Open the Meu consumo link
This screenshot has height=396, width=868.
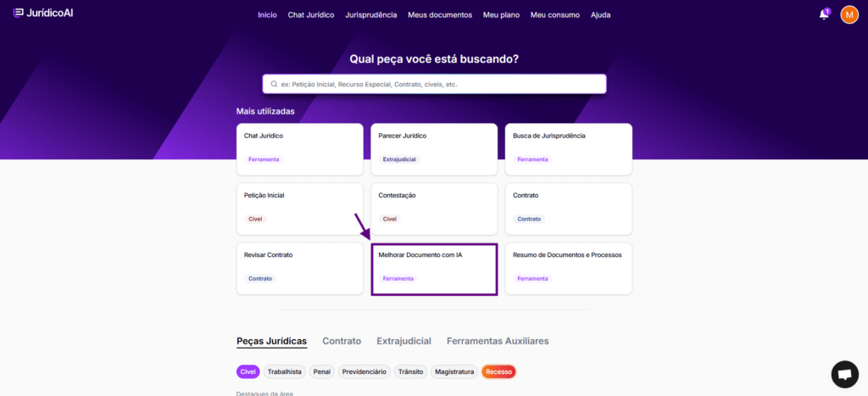555,14
